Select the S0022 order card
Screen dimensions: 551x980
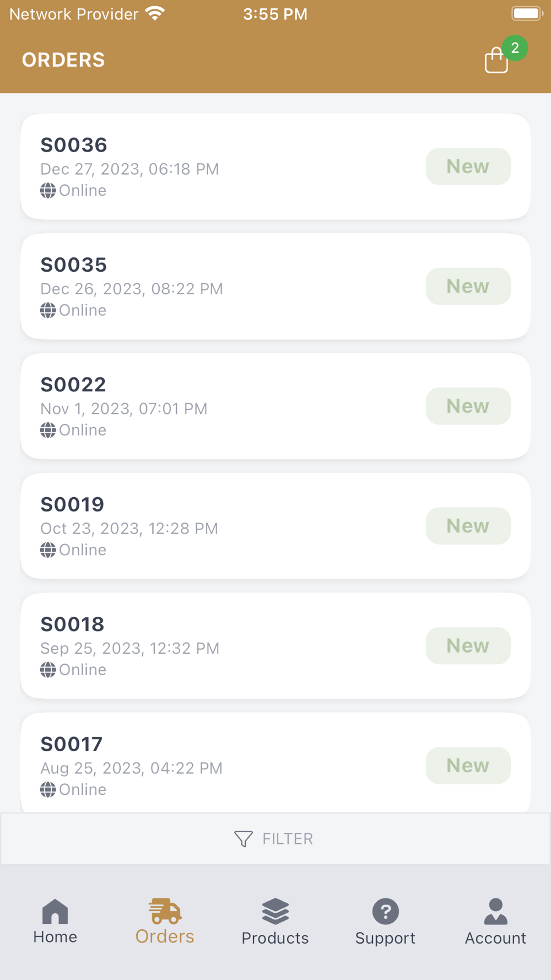220,406
